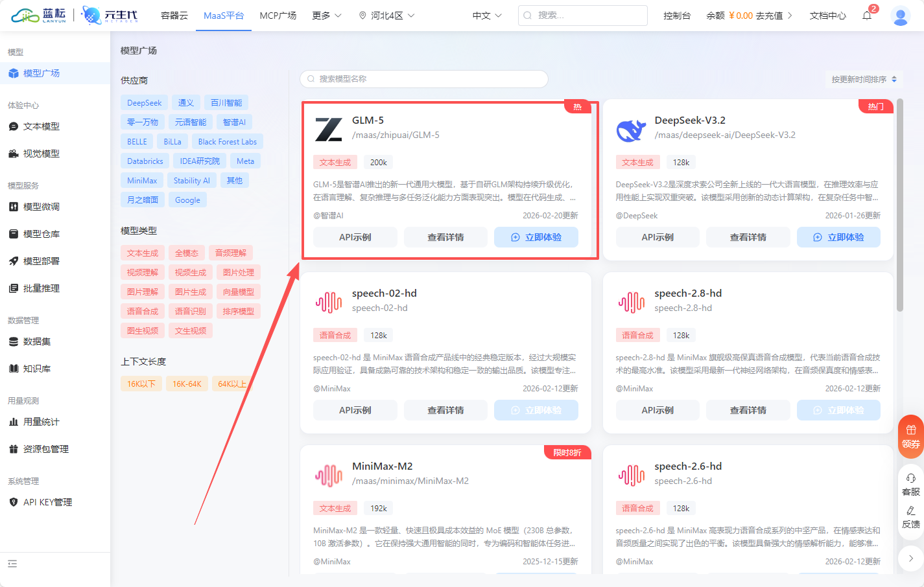Open 容器云 in top navigation
The image size is (924, 587).
[174, 16]
